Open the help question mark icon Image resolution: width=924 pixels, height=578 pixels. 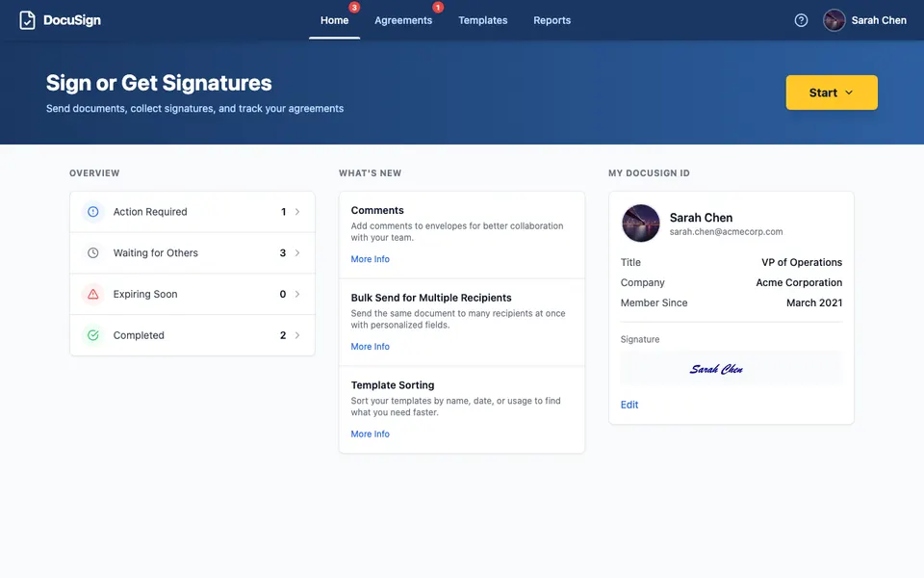click(801, 20)
